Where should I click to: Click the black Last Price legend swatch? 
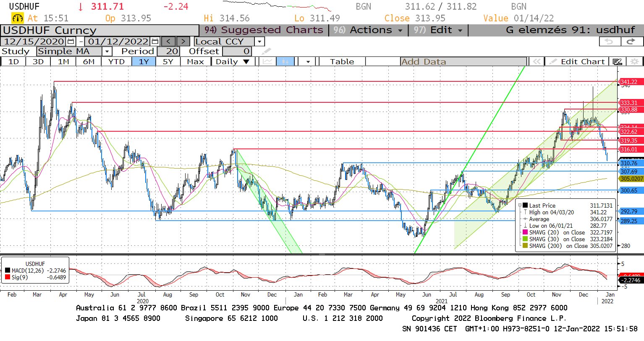point(525,206)
